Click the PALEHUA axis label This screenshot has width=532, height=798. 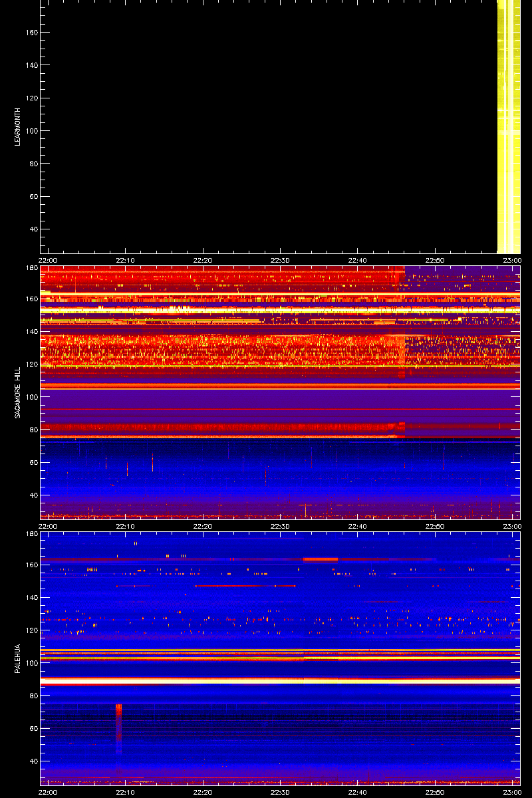17,658
